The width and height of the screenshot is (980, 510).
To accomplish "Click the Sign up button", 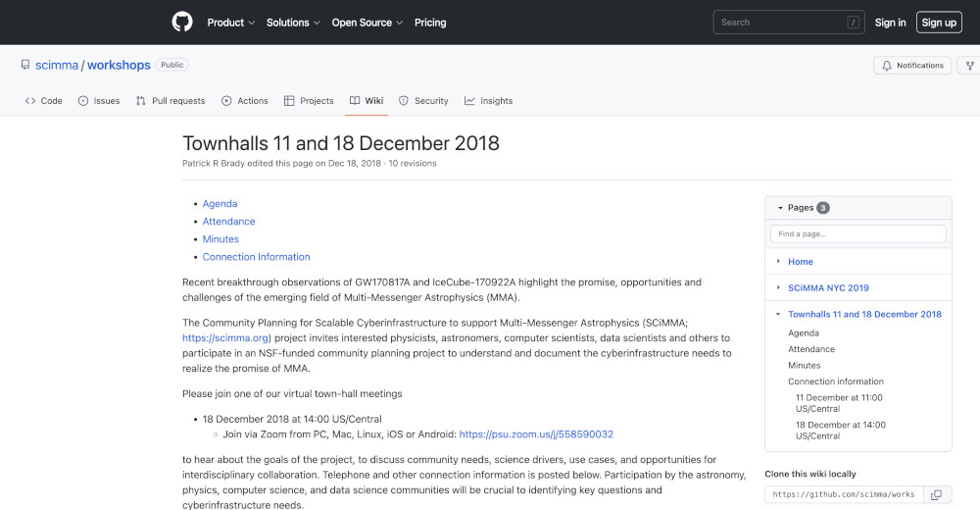I will pos(938,23).
